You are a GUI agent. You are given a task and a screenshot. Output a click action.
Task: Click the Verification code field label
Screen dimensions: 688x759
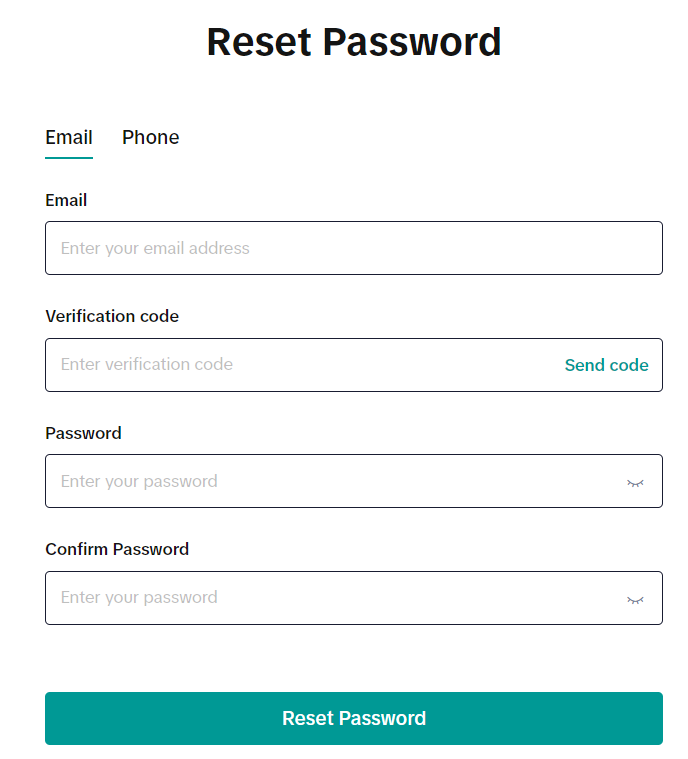point(112,316)
